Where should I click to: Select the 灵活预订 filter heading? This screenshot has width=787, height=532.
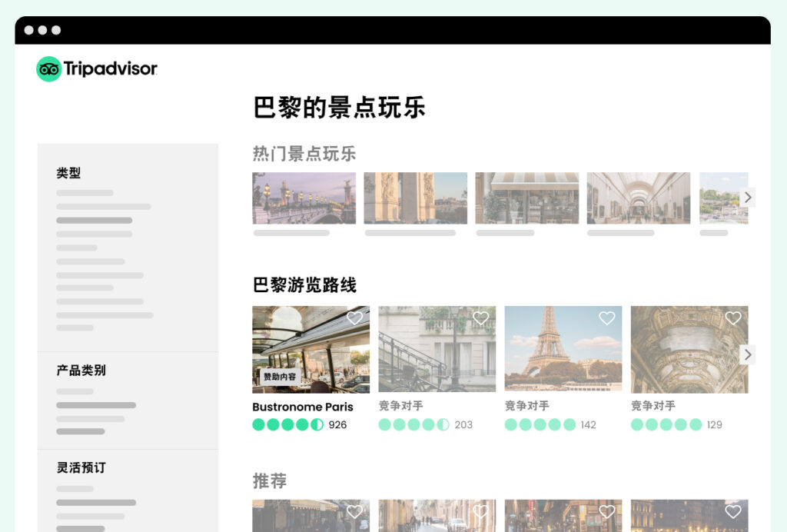pyautogui.click(x=81, y=467)
